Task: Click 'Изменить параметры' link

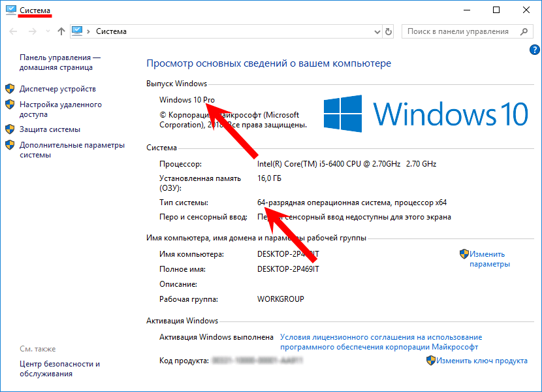Action: (490, 259)
